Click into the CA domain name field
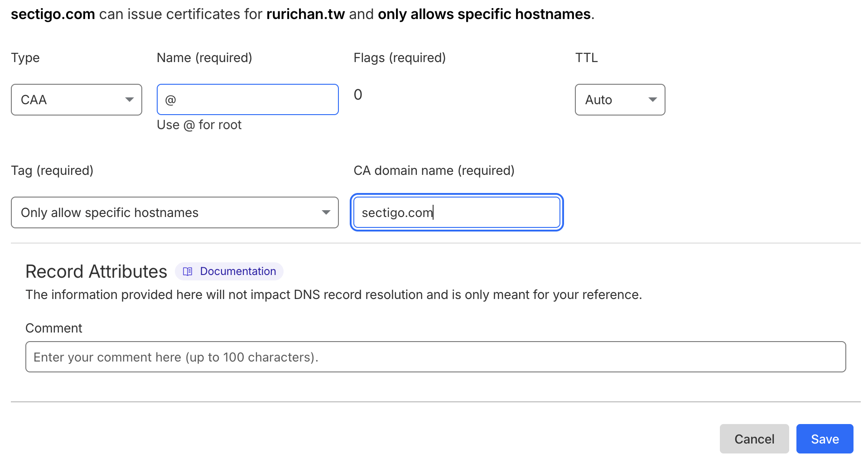The image size is (868, 463). pos(456,212)
